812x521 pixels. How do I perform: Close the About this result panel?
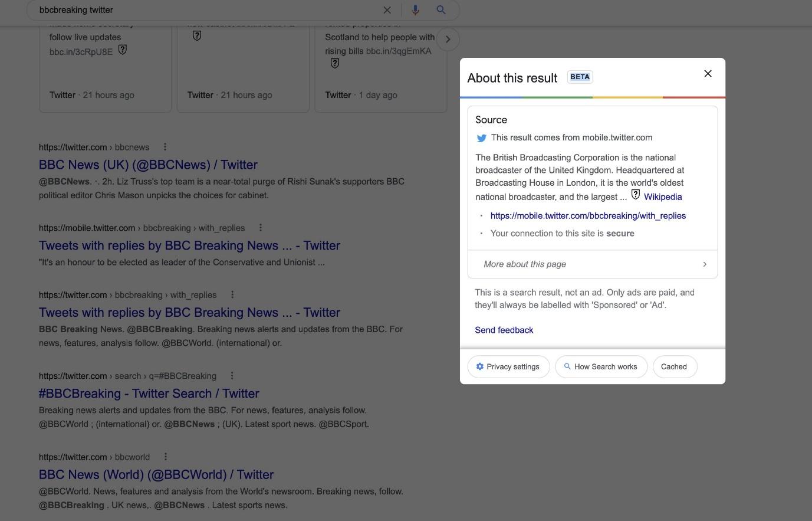tap(708, 74)
